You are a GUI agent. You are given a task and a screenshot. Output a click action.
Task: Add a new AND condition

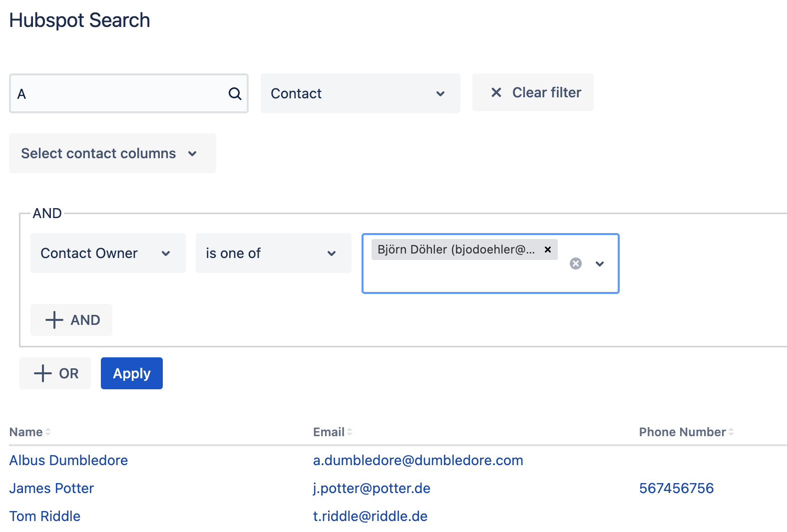71,320
